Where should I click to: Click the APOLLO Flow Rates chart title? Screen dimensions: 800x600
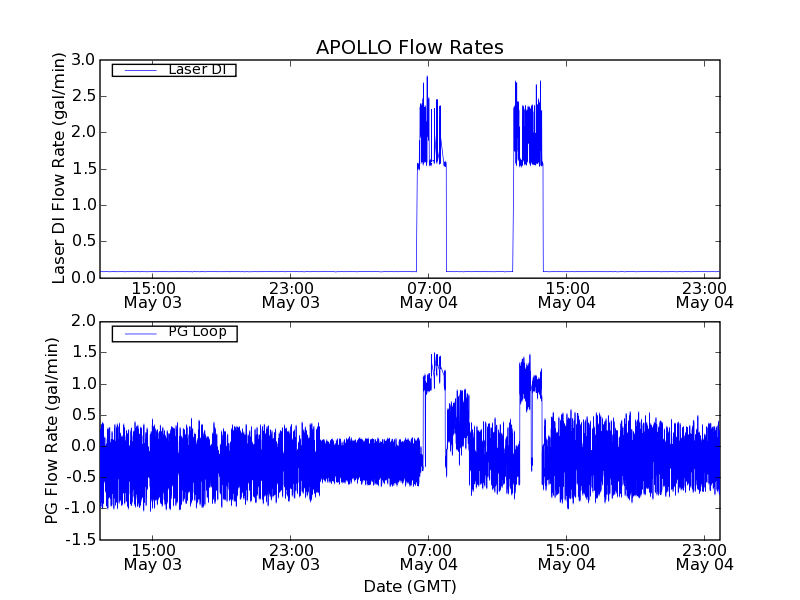click(x=409, y=47)
